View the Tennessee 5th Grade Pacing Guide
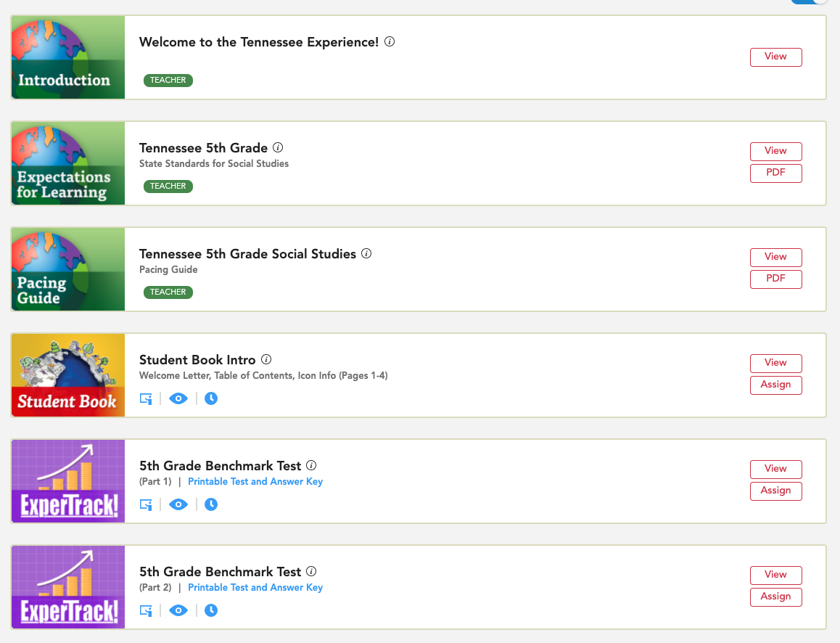This screenshot has height=643, width=840. [x=775, y=257]
